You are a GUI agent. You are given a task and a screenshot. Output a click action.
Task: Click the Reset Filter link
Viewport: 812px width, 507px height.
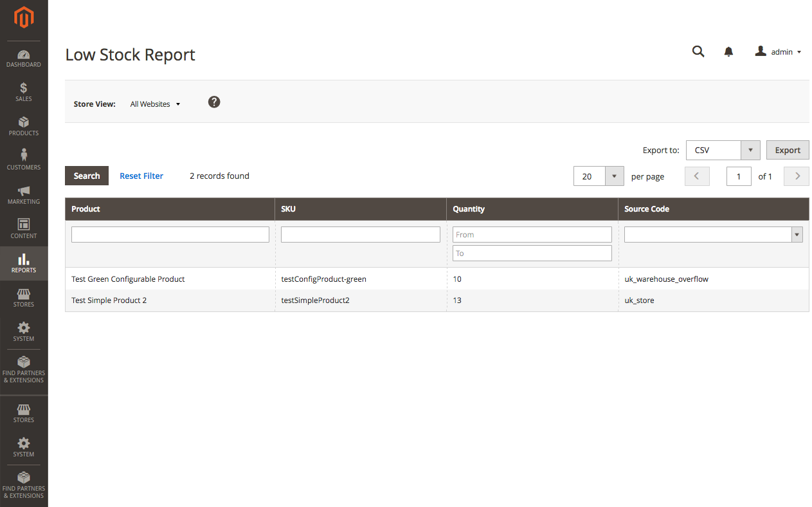tap(141, 176)
